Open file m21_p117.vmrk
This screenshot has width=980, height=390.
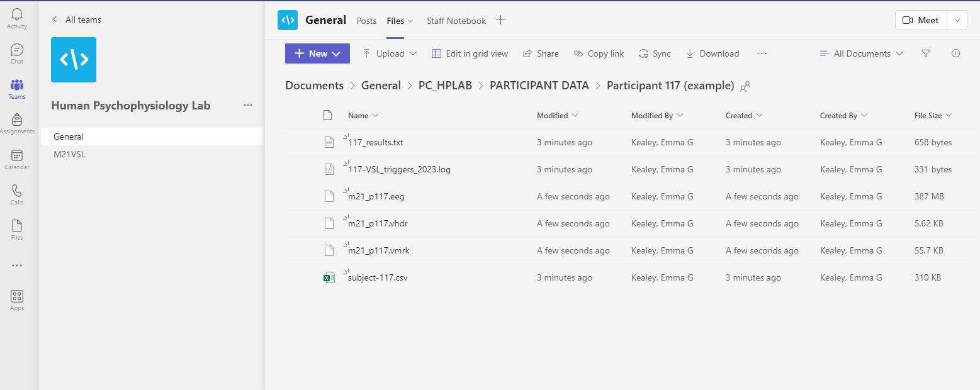[379, 250]
